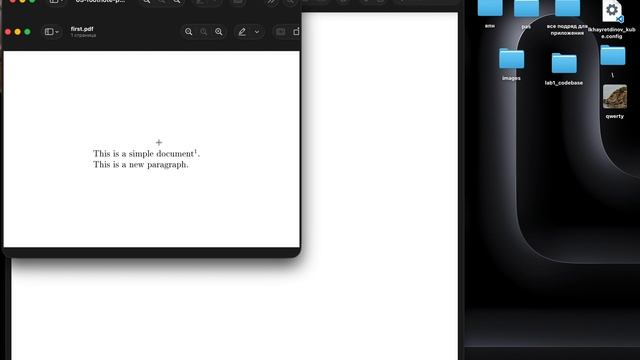The height and width of the screenshot is (360, 640).
Task: Open the sidebar view dropdown in first.pdf window
Action: click(52, 32)
